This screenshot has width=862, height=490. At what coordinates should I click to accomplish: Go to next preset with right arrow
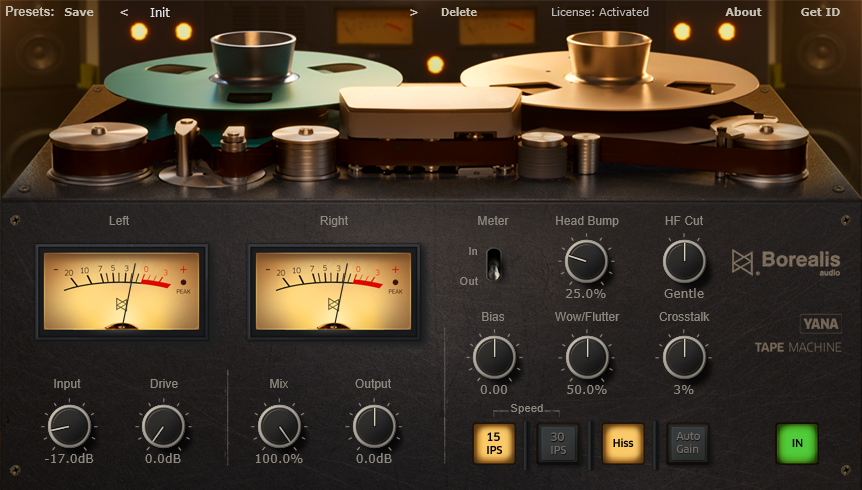pos(414,12)
